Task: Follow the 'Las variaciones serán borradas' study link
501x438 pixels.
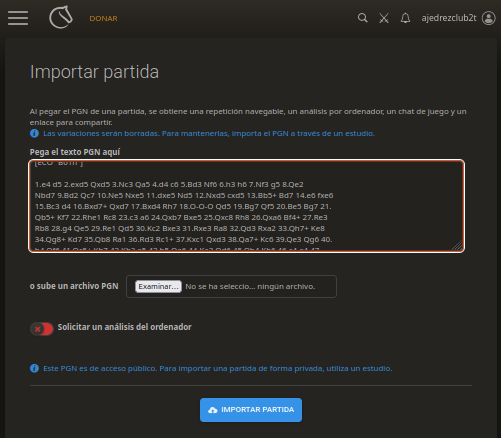Action: [209, 133]
